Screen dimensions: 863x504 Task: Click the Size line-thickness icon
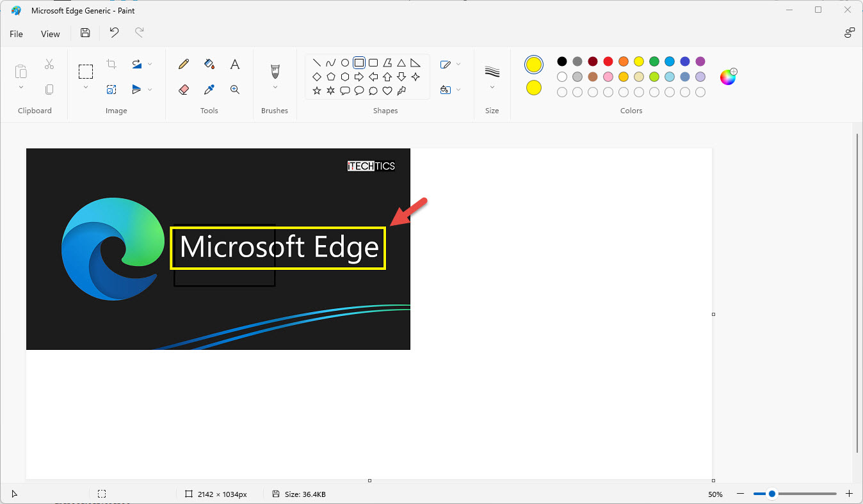(492, 71)
